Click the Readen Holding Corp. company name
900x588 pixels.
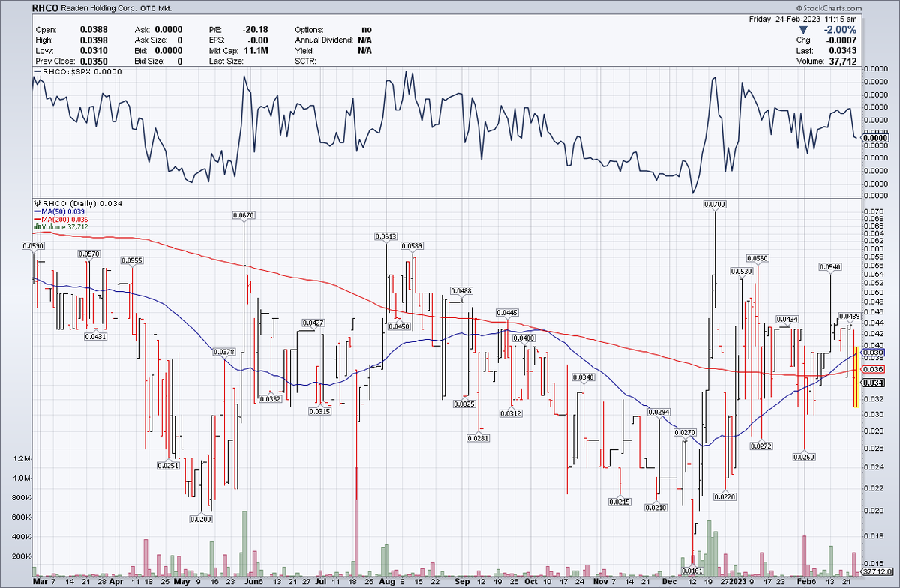[x=100, y=7]
